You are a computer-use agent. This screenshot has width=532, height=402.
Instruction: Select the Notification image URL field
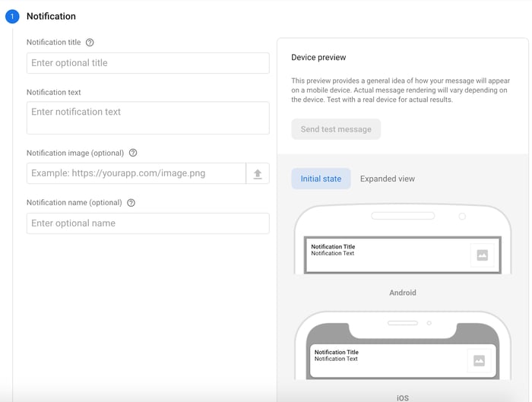click(x=136, y=173)
